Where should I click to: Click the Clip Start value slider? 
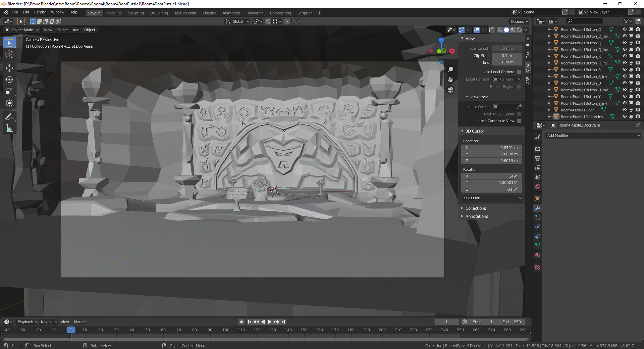click(507, 56)
